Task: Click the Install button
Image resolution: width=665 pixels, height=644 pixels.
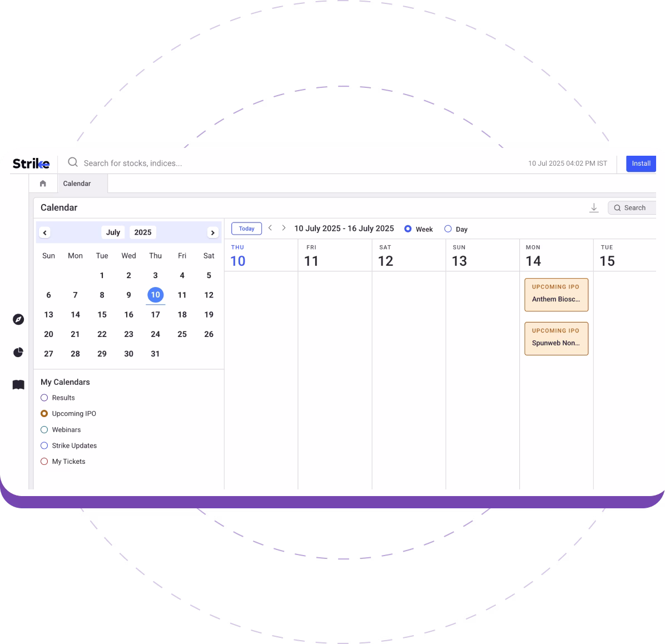Action: click(x=641, y=164)
